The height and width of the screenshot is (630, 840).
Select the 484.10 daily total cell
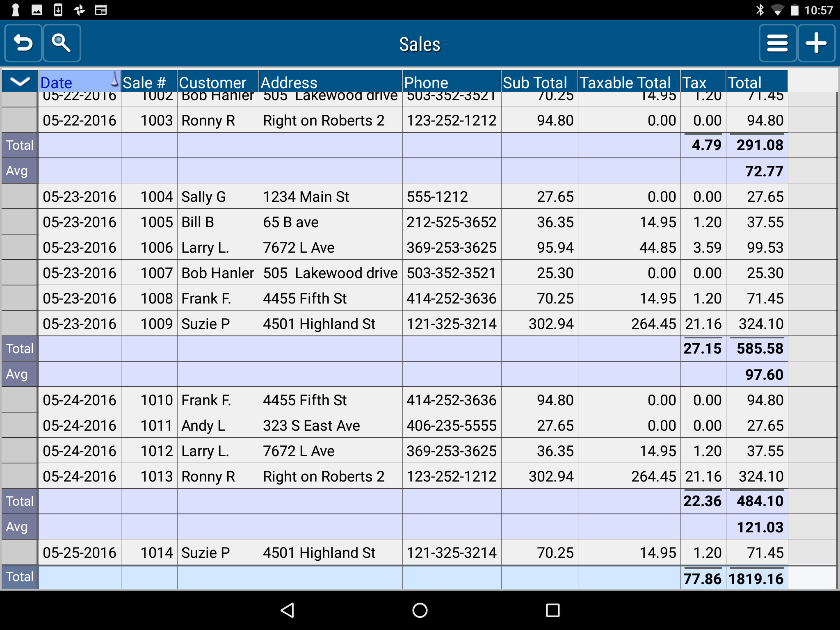(x=757, y=501)
